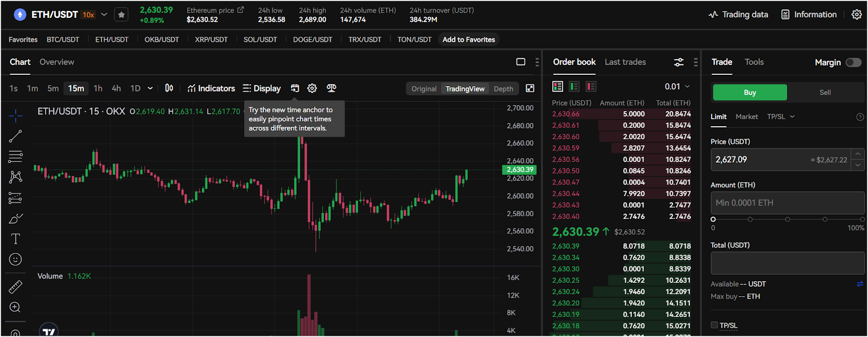Switch to the Last trades tab
This screenshot has width=868, height=337.
pos(625,62)
